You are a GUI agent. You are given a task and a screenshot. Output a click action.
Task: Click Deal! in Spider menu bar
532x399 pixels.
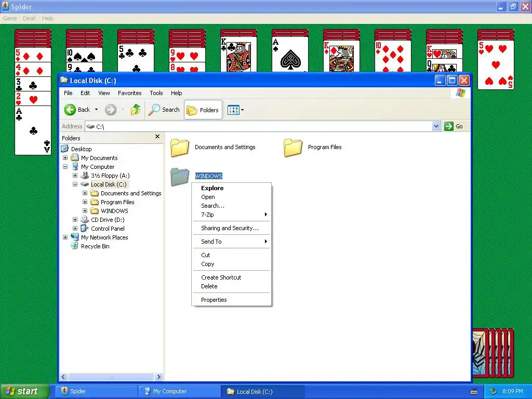point(29,18)
